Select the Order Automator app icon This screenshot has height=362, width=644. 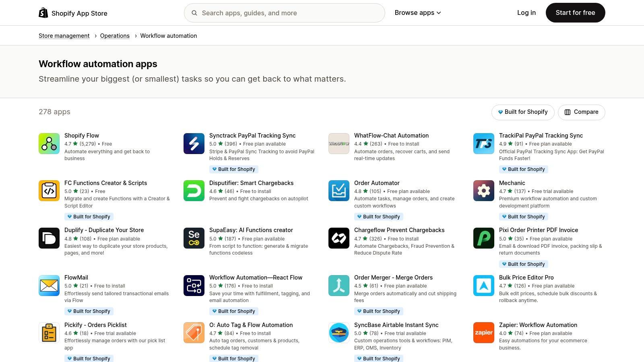point(339,191)
